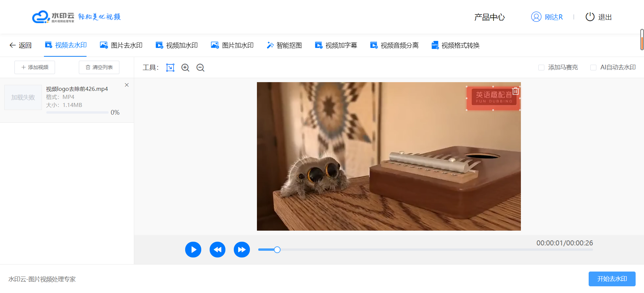
Task: Click the rewind button
Action: (x=218, y=250)
